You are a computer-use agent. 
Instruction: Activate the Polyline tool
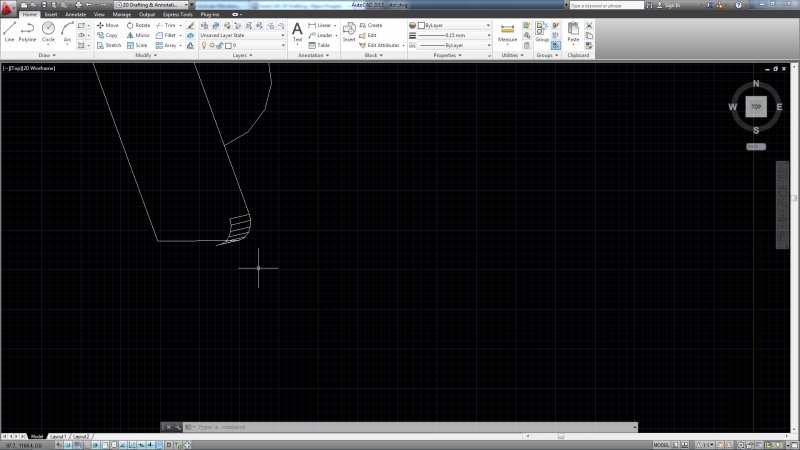coord(27,31)
